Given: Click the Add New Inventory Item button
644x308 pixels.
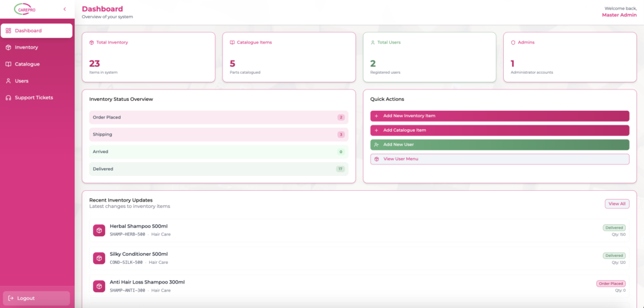Looking at the screenshot, I should point(499,116).
